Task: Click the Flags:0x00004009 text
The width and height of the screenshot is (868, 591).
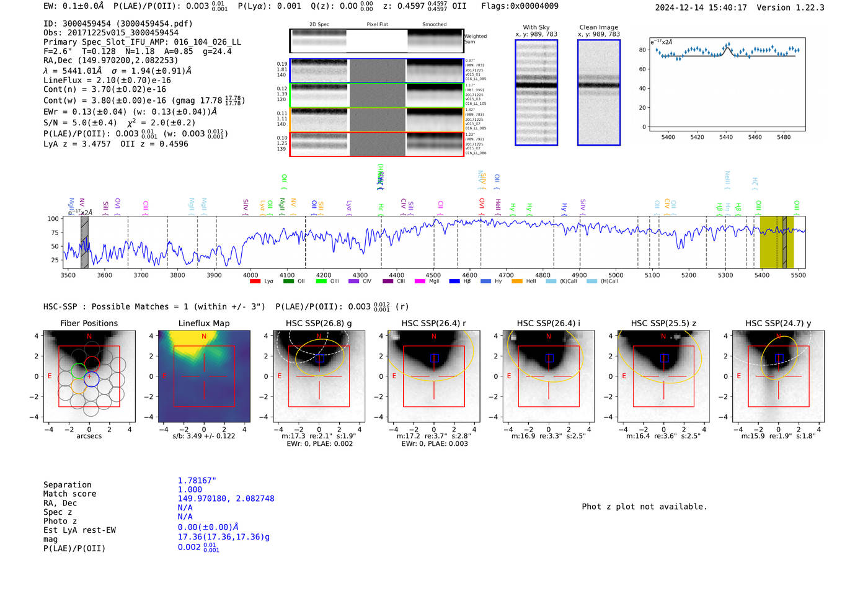Action: (x=520, y=6)
